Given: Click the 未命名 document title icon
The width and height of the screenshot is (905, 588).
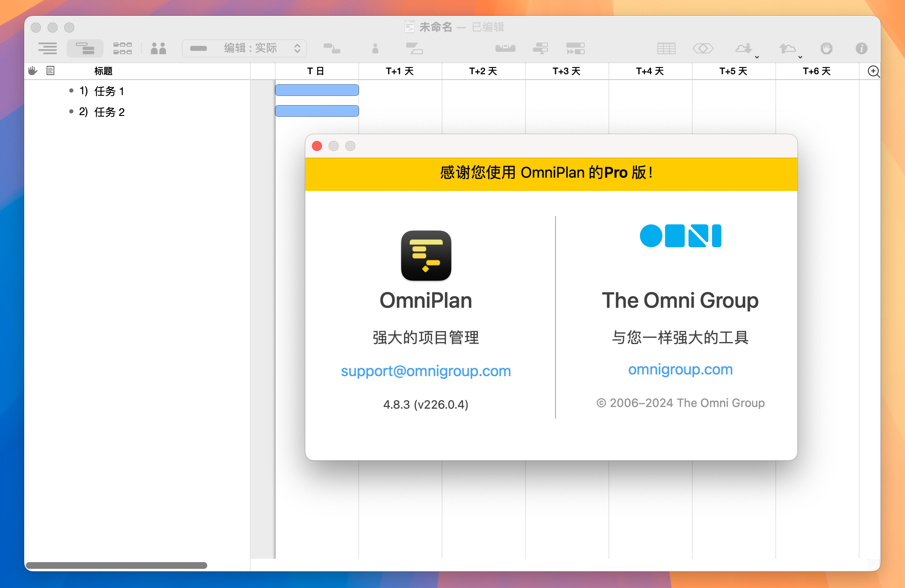Looking at the screenshot, I should 410,27.
